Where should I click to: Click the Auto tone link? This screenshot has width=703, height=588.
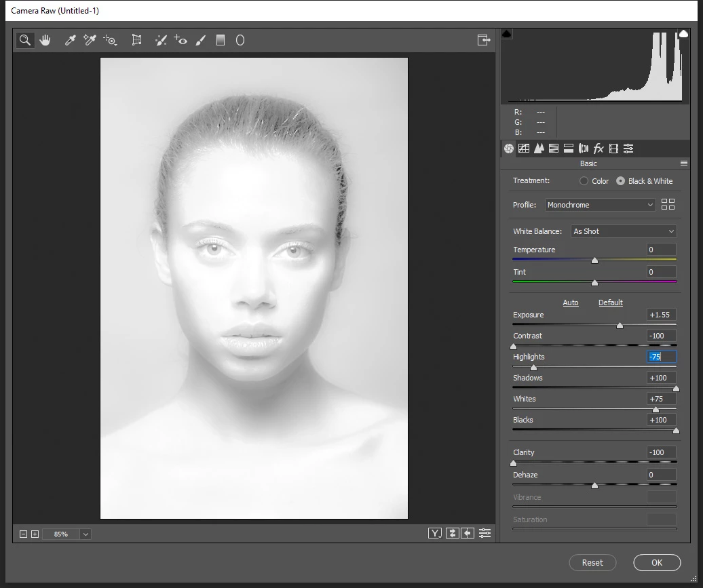pos(570,302)
